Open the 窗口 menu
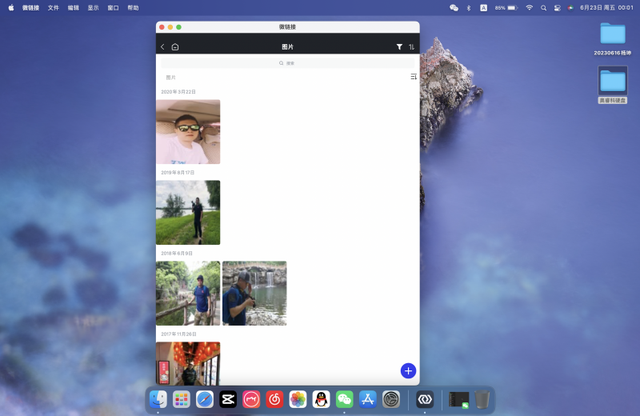This screenshot has width=640, height=416. [x=113, y=7]
